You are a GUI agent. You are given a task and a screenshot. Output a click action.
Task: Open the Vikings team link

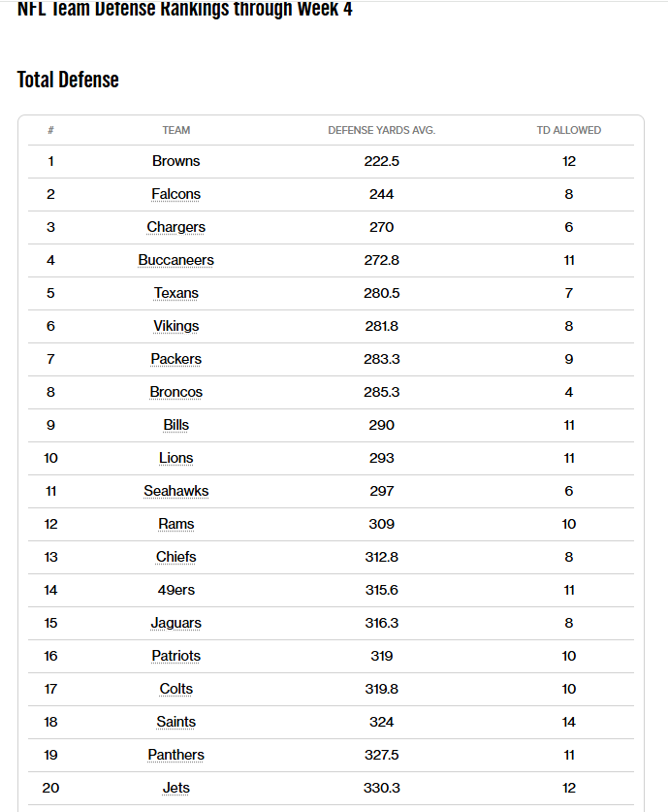176,326
